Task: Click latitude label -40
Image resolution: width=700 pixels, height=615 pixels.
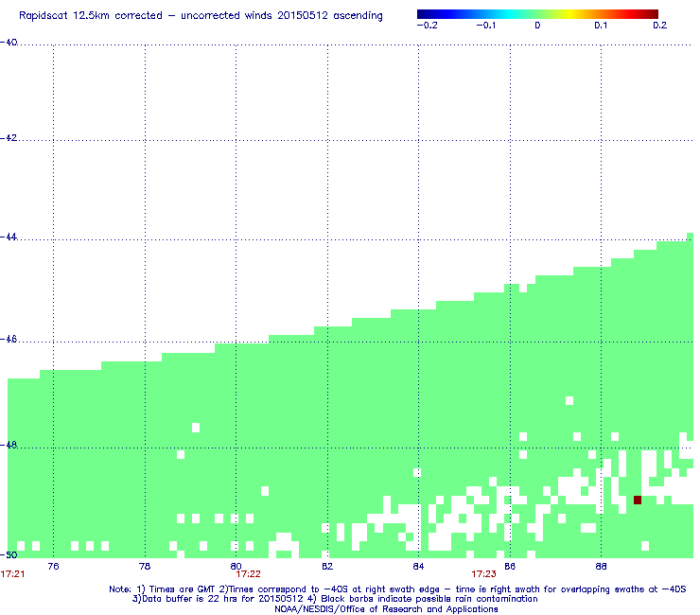Action: pos(9,43)
